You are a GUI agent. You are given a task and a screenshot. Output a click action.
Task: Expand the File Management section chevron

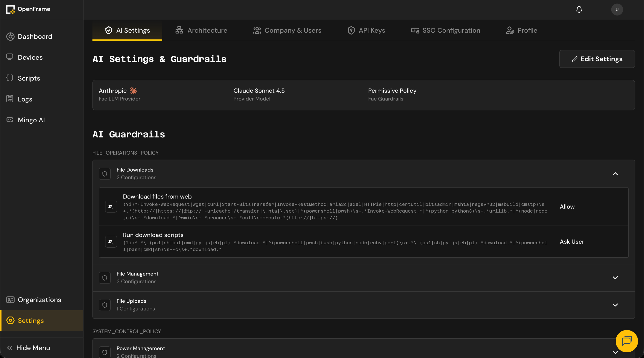615,278
